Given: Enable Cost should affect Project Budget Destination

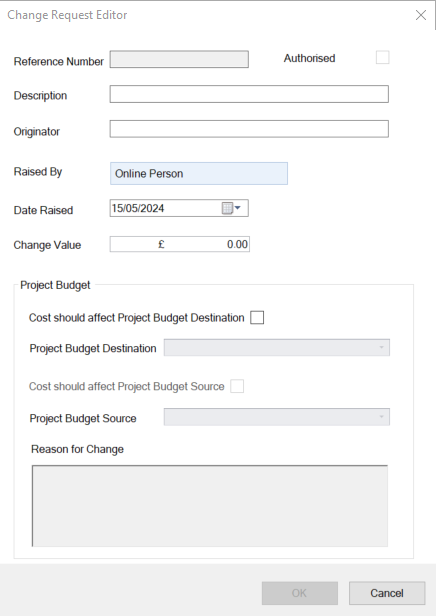Looking at the screenshot, I should (x=257, y=317).
